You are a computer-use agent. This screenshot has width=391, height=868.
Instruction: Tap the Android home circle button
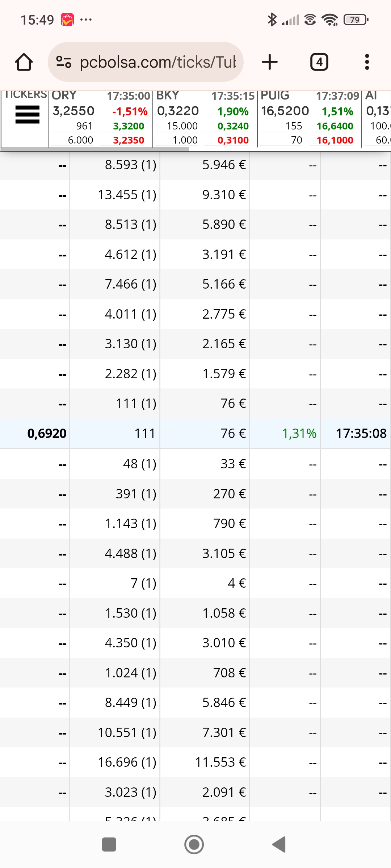pos(194,844)
